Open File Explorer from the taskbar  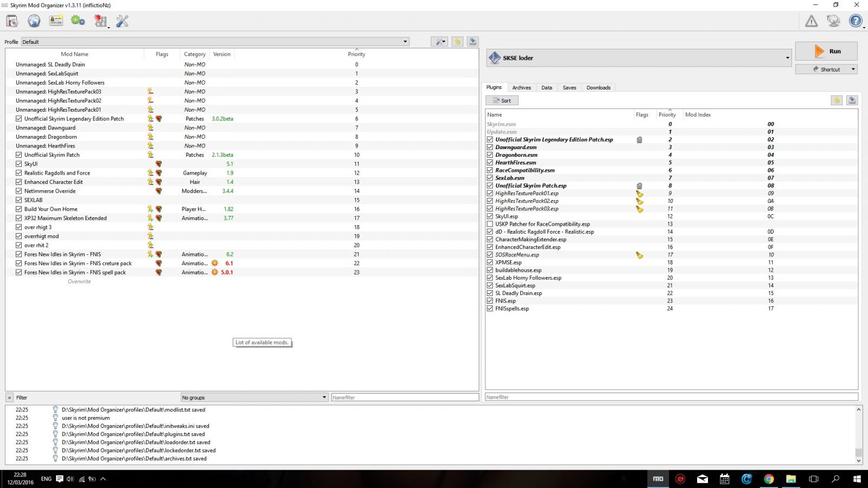tap(791, 479)
